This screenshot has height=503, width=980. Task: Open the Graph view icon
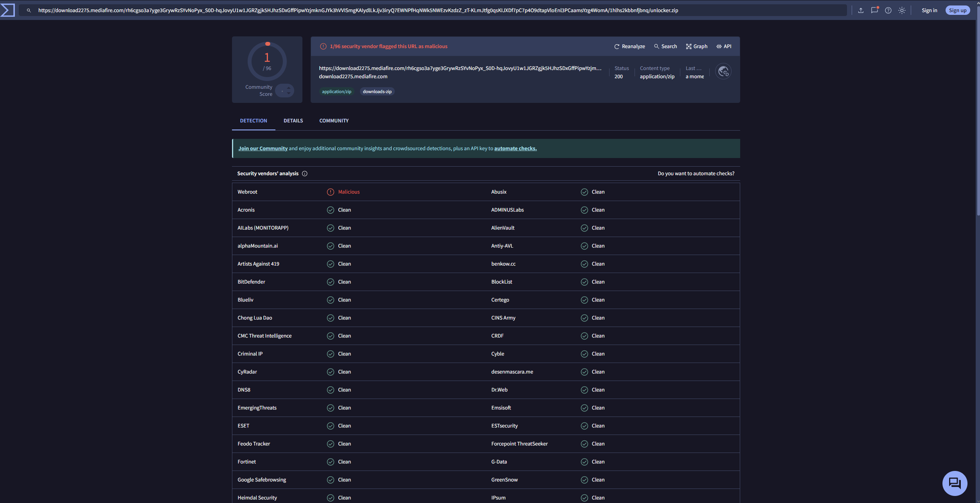(x=696, y=46)
